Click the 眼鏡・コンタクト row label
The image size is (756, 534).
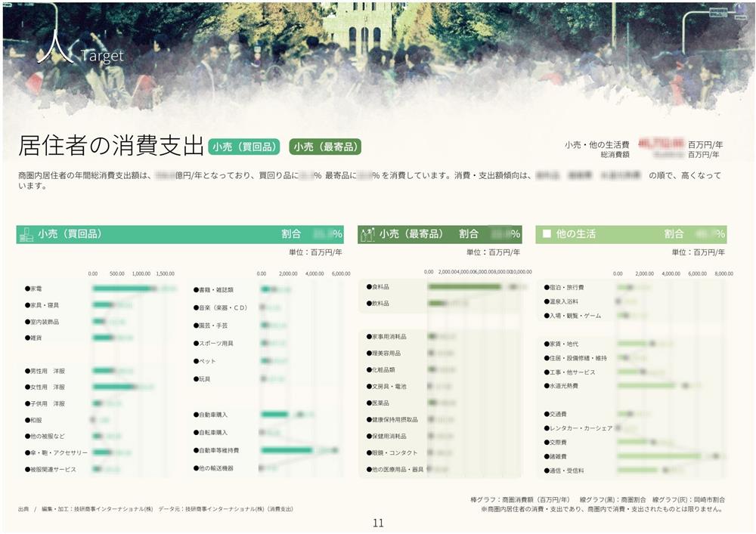[392, 452]
